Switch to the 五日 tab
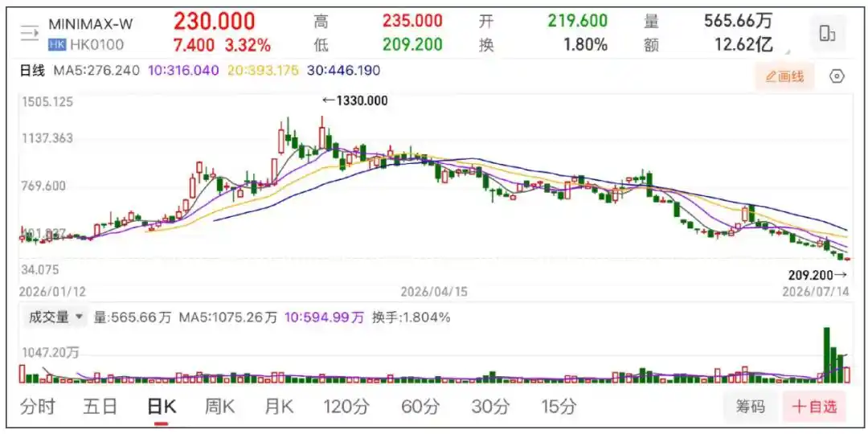Image resolution: width=868 pixels, height=434 pixels. pyautogui.click(x=100, y=407)
